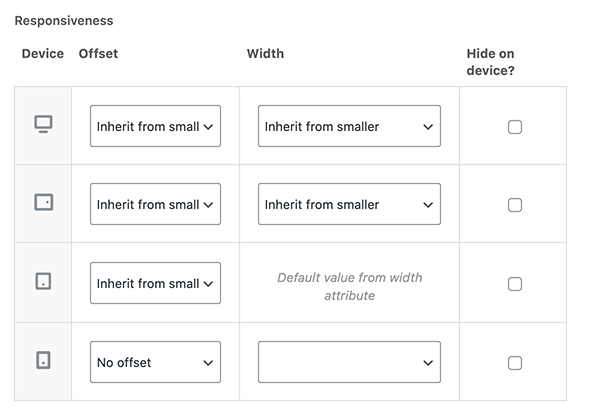Tick hide on landscape tablet checkbox
The image size is (600, 411).
515,205
